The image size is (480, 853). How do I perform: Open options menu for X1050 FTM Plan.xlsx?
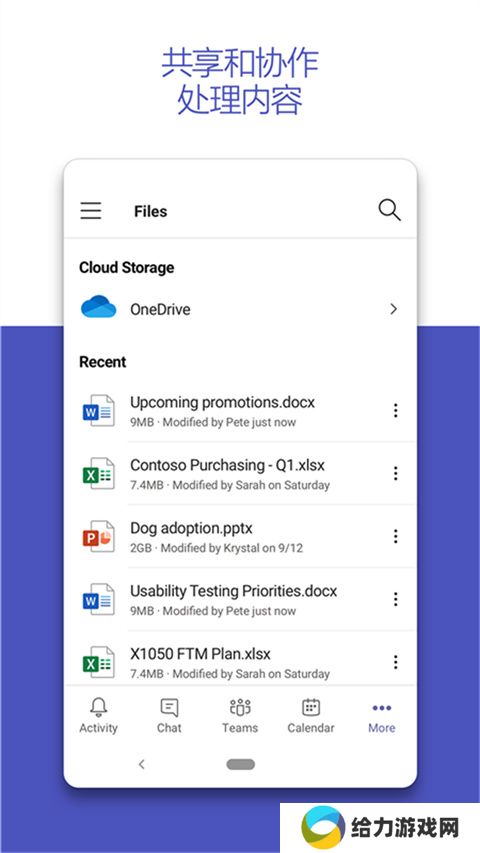396,662
